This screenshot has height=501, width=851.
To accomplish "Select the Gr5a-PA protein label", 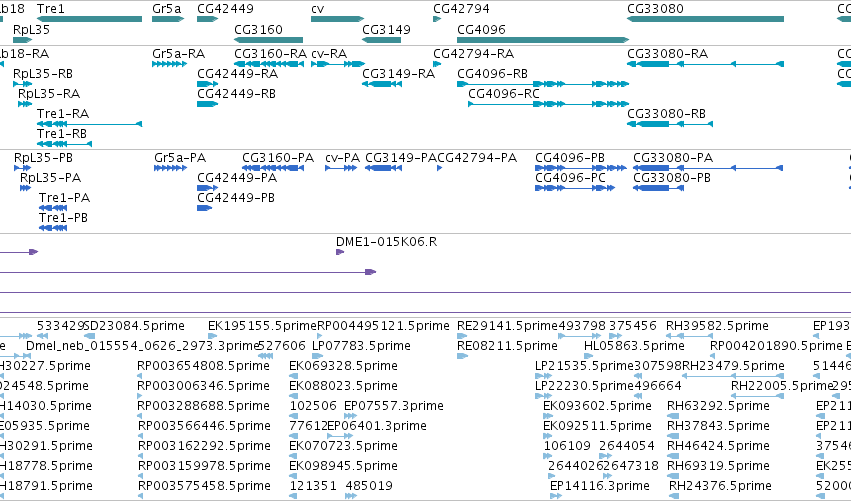I will (180, 158).
